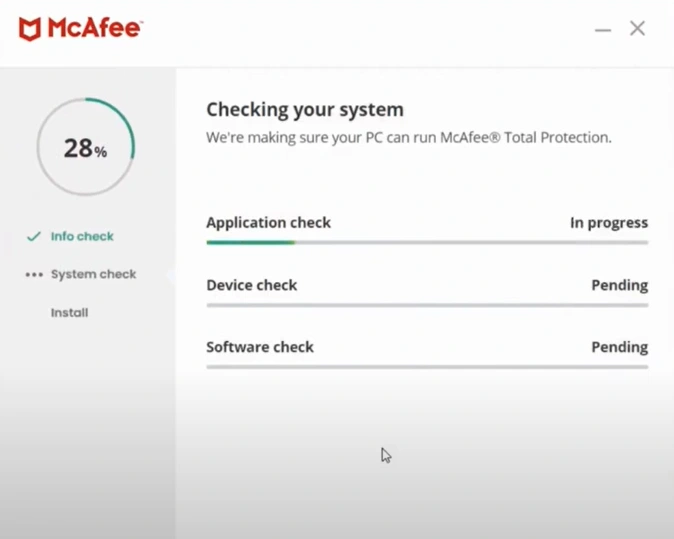Click the 'Device check' label
This screenshot has height=539, width=674.
(252, 285)
